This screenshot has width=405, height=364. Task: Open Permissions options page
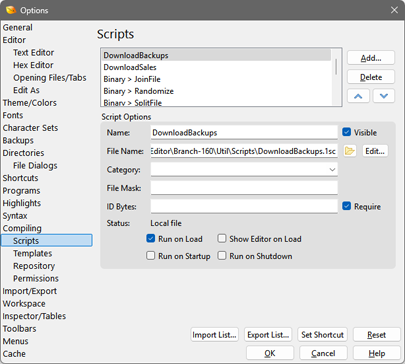(x=36, y=279)
